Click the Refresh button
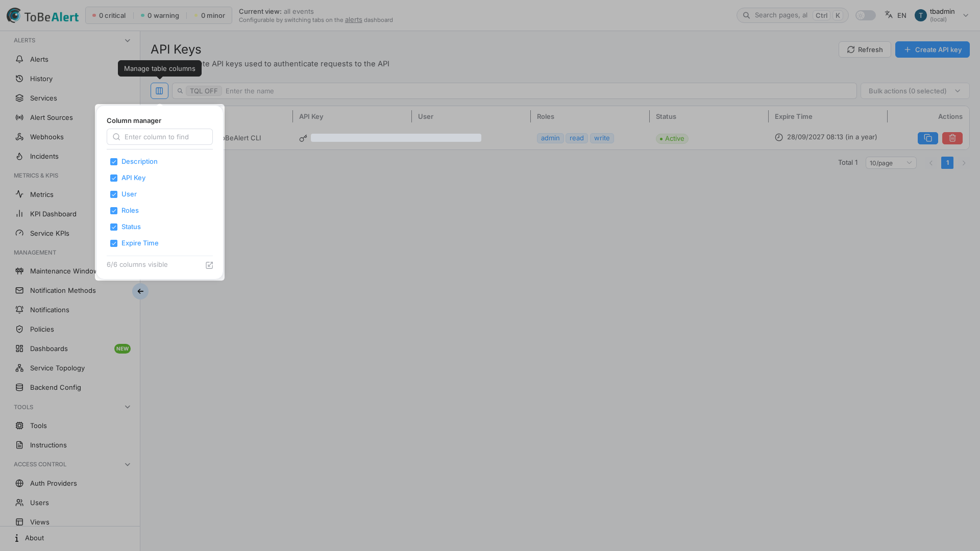Image resolution: width=980 pixels, height=551 pixels. (865, 49)
